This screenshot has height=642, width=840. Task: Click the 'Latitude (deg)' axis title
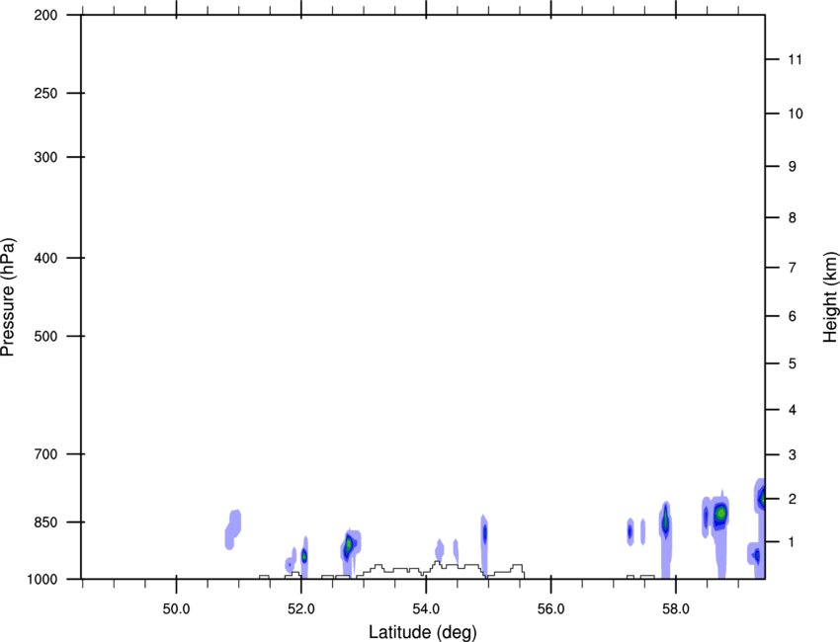click(422, 631)
